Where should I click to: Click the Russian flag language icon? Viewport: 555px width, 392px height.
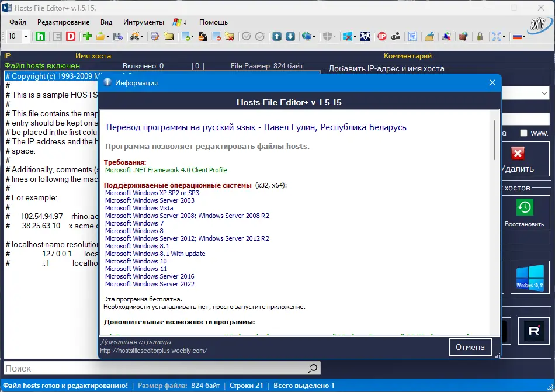517,36
